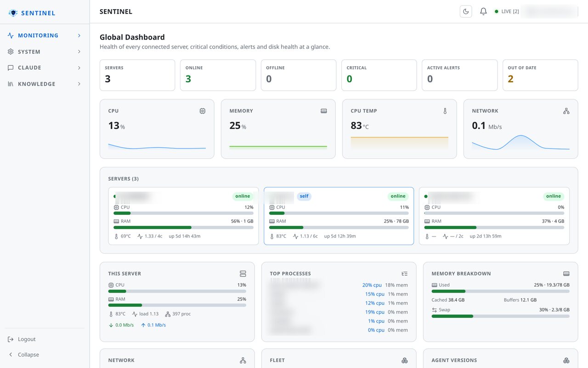This screenshot has height=368, width=588.
Task: Click the LIVE [2] status indicator
Action: [x=507, y=11]
